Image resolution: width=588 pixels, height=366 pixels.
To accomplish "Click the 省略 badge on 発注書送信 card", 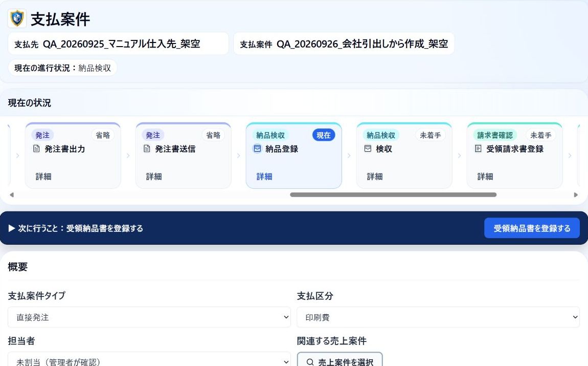I will [213, 135].
